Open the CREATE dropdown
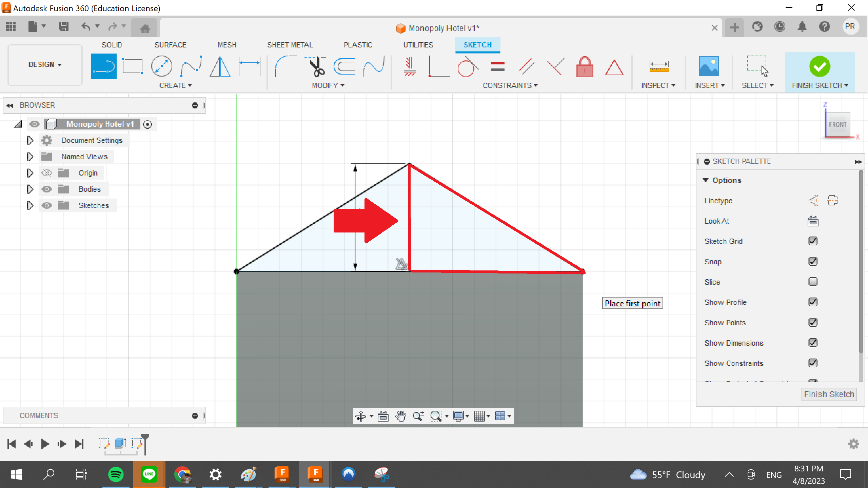The height and width of the screenshot is (488, 868). [x=176, y=85]
